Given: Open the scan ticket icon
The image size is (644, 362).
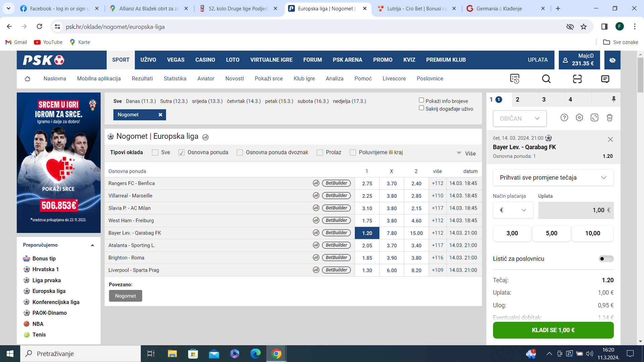Looking at the screenshot, I should click(x=577, y=79).
